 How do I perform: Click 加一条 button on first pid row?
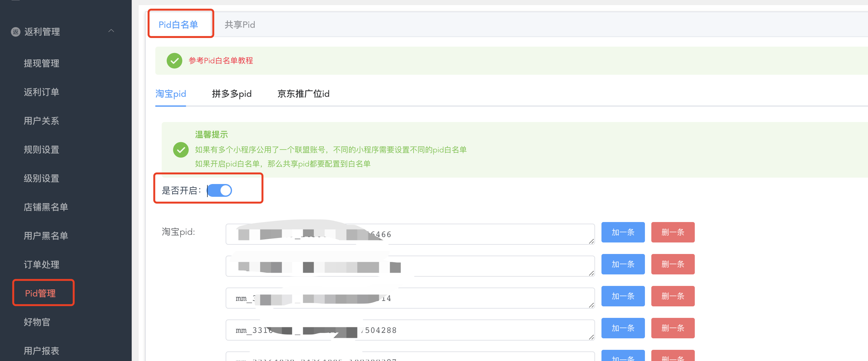point(623,232)
